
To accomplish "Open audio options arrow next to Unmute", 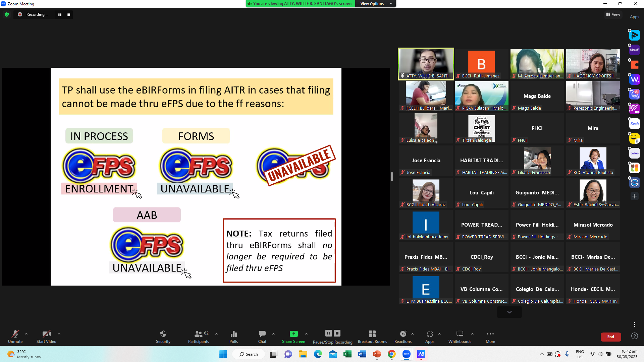I will pos(26,334).
